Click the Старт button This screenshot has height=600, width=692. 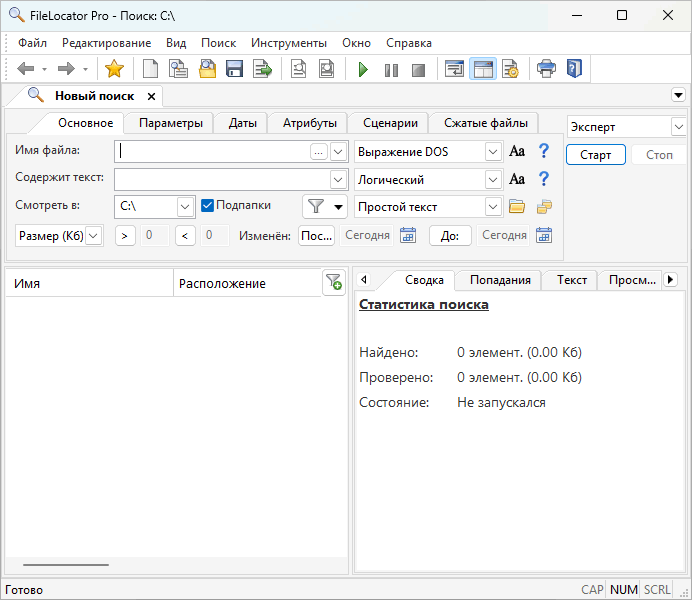tap(595, 155)
